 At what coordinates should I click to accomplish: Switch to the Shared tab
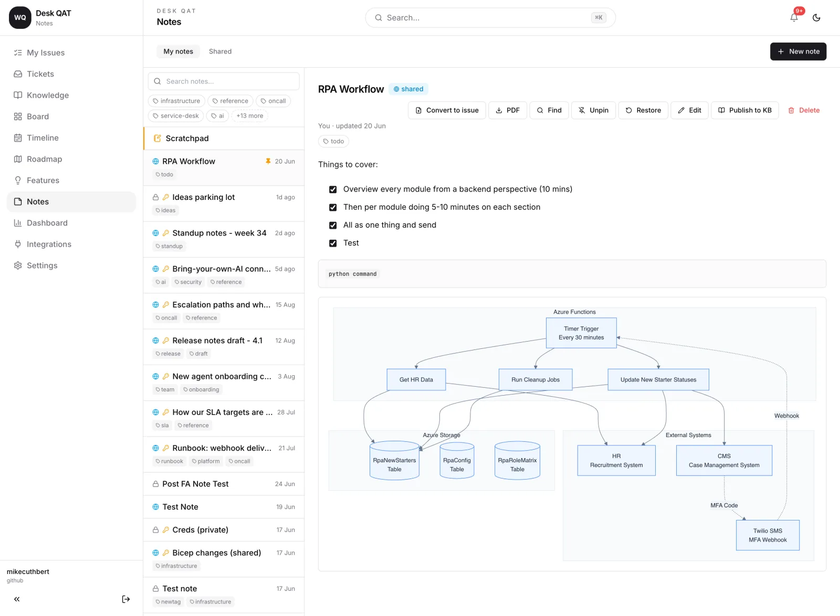coord(220,51)
